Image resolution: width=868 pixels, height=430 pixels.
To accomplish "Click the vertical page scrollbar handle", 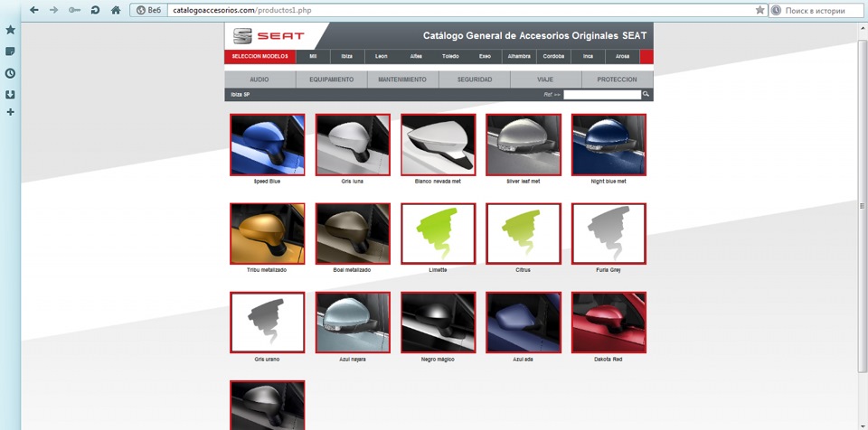I will click(862, 206).
